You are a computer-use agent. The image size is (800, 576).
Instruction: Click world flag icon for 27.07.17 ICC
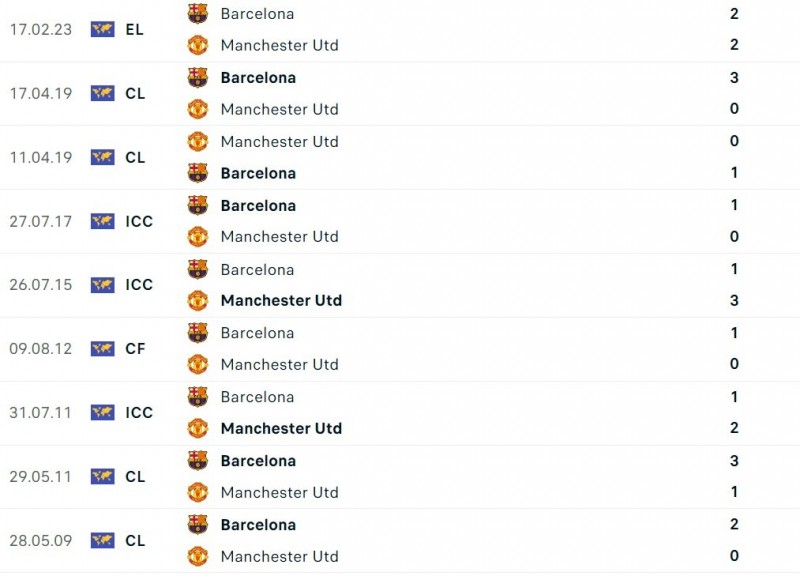point(103,221)
